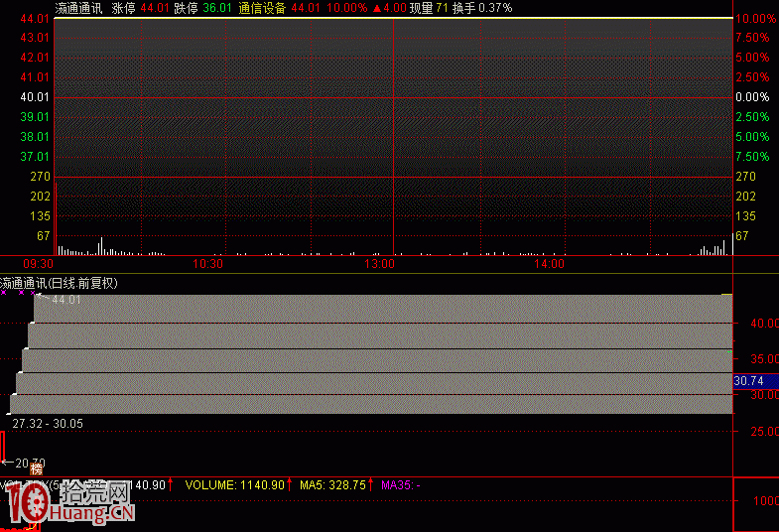Click the red 7.50% right axis label
This screenshot has height=532, width=779.
click(x=752, y=38)
